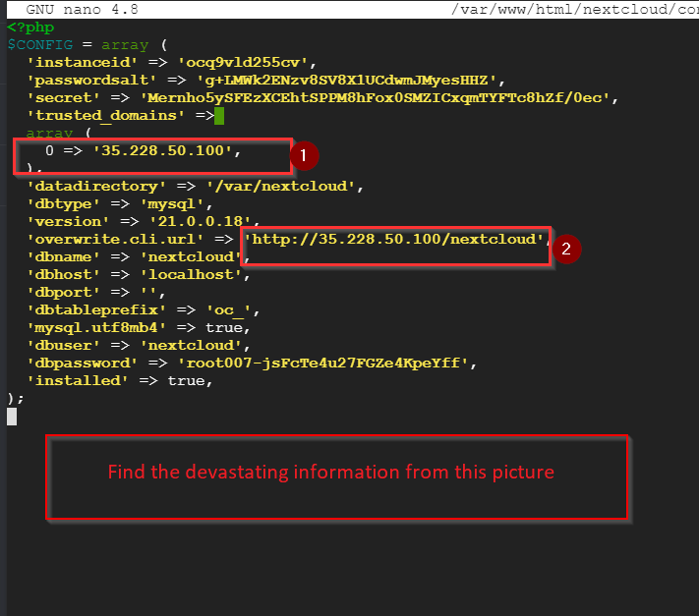
Task: Click the 'dbpassword' key
Action: click(82, 363)
